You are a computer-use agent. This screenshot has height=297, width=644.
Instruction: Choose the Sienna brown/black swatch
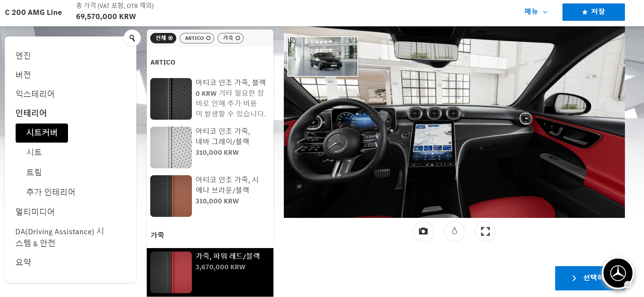(x=171, y=196)
